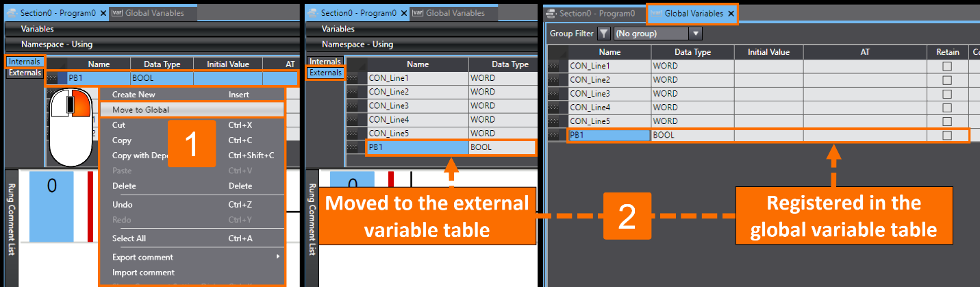Image resolution: width=980 pixels, height=287 pixels.
Task: Choose Select All in the context menu
Action: [x=192, y=238]
